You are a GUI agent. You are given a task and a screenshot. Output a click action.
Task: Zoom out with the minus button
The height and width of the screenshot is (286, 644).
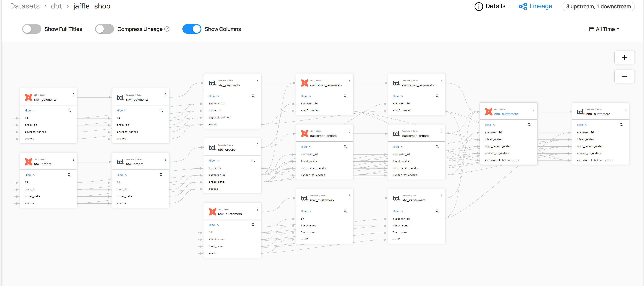pos(624,76)
